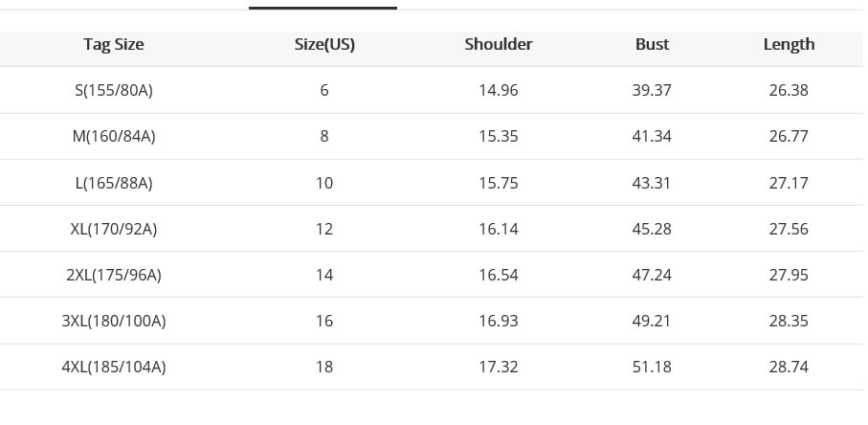Click the 4XL(185/104A) tag size cell
This screenshot has height=425, width=868.
pos(114,367)
